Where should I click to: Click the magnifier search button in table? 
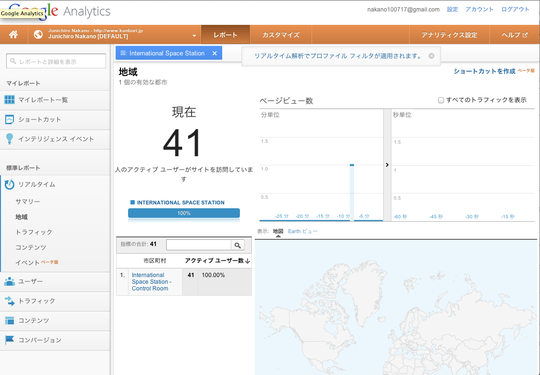(238, 245)
